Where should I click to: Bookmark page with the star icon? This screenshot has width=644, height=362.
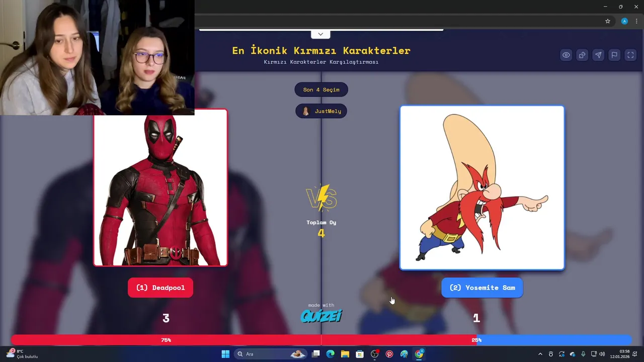coord(608,21)
